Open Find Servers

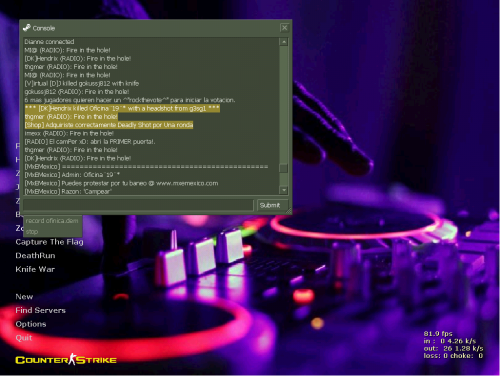[x=40, y=310]
